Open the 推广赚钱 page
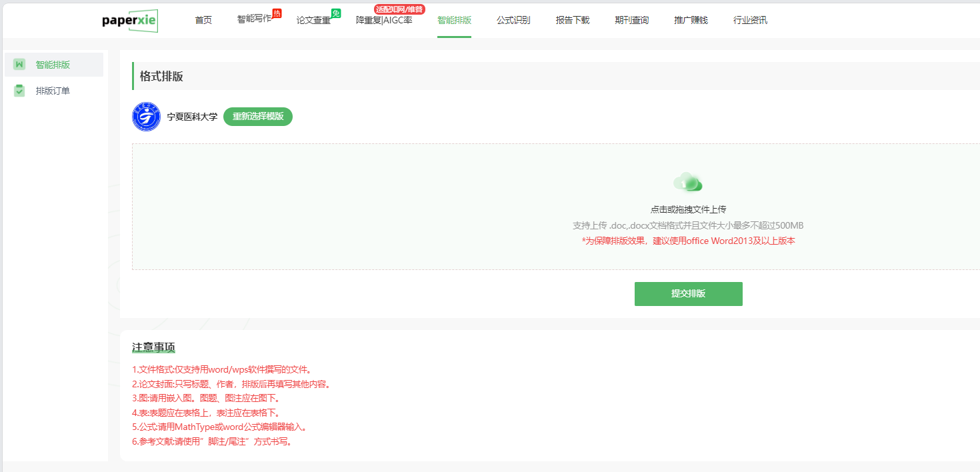The height and width of the screenshot is (472, 980). (691, 20)
